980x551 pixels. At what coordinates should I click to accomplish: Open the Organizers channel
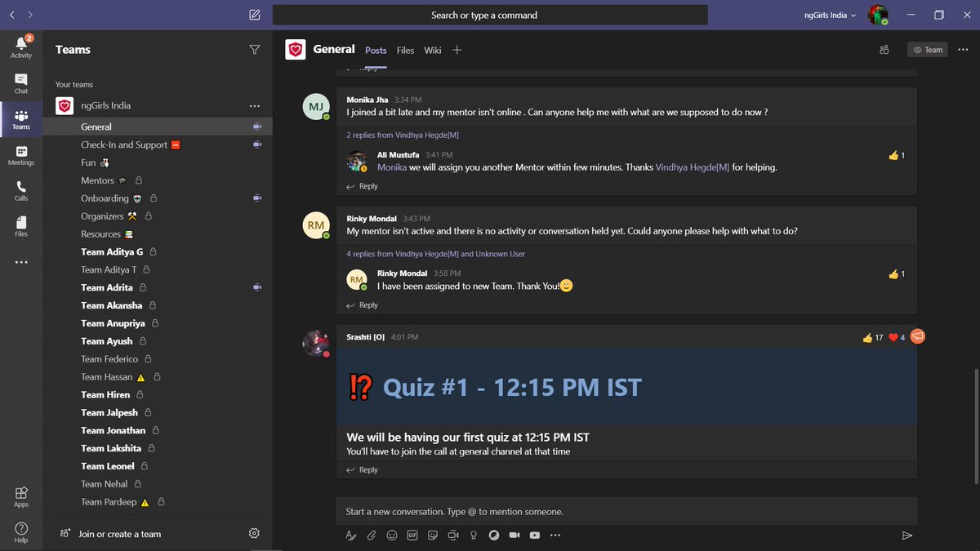tap(158, 216)
